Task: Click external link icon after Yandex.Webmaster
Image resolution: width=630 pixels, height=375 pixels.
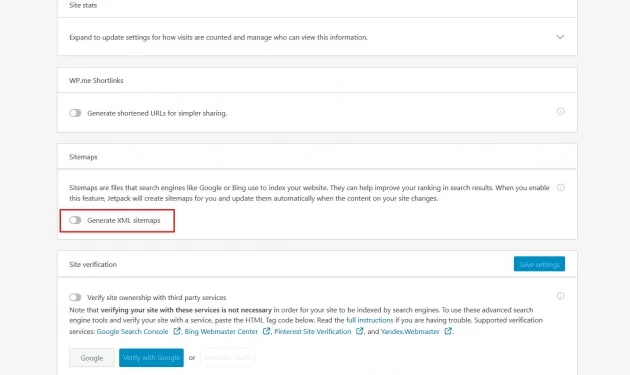Action: point(448,331)
